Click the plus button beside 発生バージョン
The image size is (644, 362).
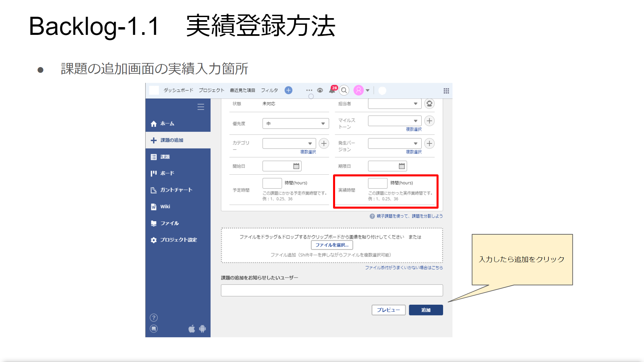(429, 143)
